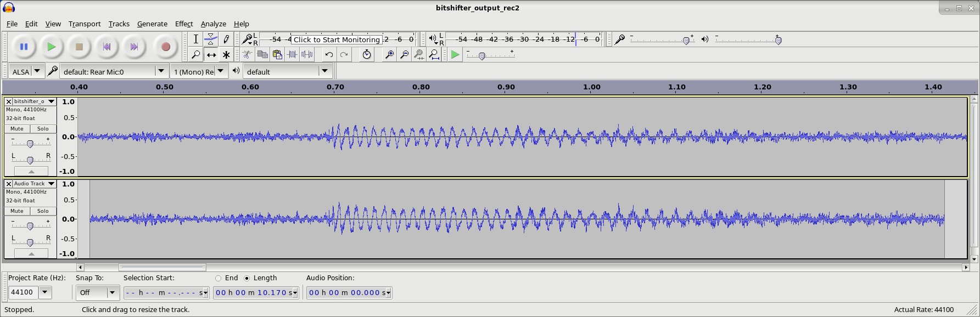Skip to start of the project
The image size is (980, 317).
107,47
